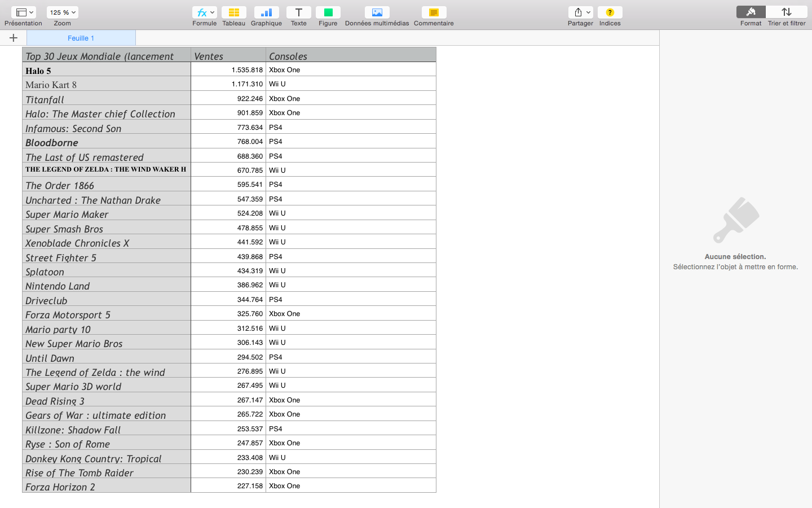812x508 pixels.
Task: Select the Feuille 1 sheet tab
Action: pyautogui.click(x=81, y=38)
